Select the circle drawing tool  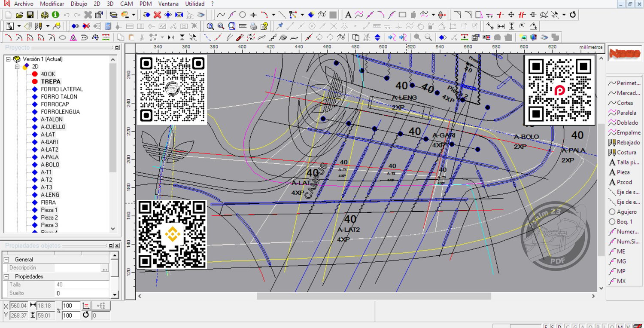243,15
